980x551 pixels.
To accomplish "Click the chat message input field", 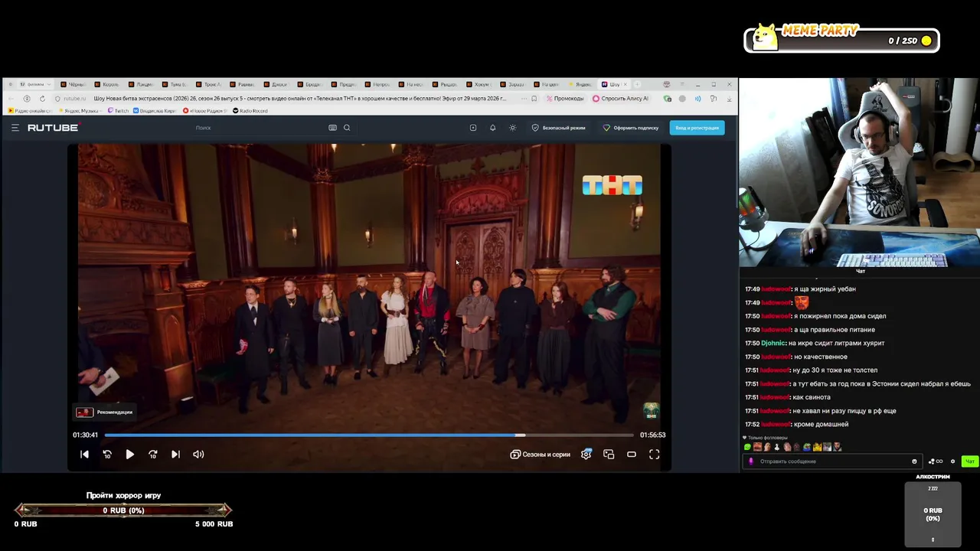I will [x=831, y=461].
